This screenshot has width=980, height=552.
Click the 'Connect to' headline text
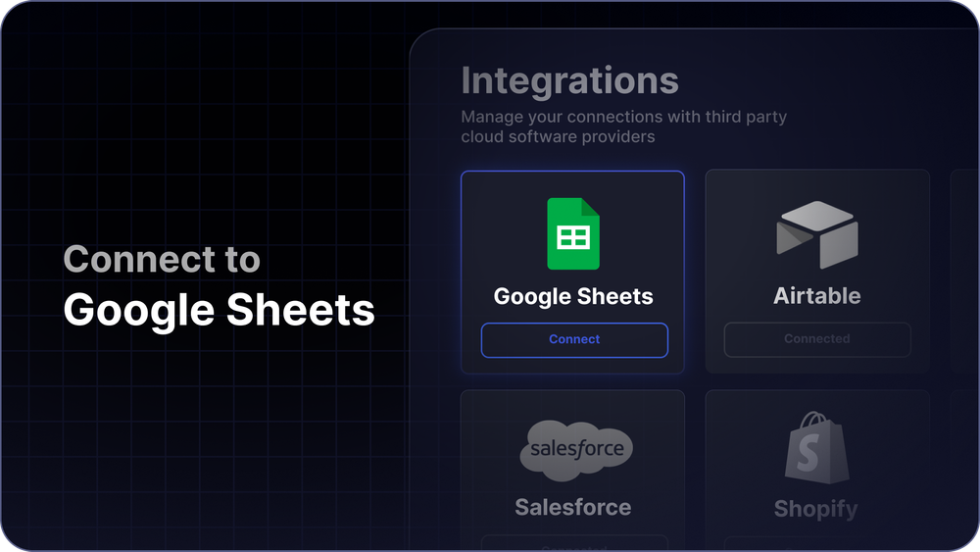tap(162, 260)
